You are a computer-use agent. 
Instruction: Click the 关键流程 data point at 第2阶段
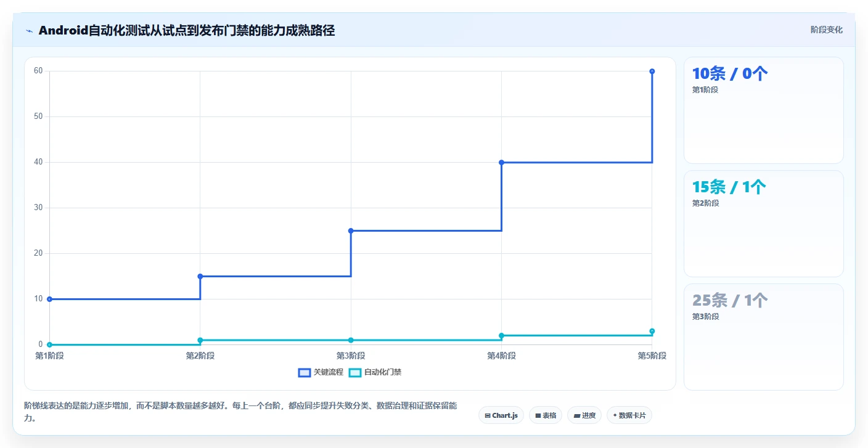(200, 276)
